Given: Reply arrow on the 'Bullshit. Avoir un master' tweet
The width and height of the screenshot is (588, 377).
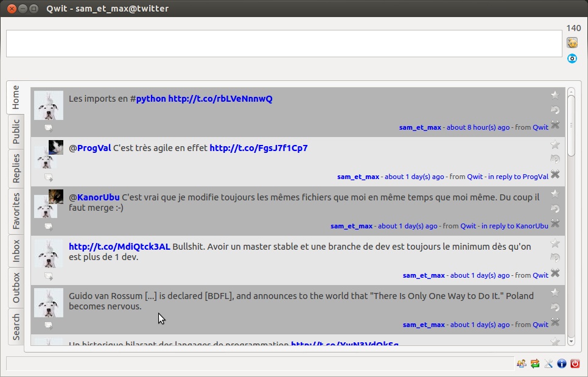Looking at the screenshot, I should tap(555, 258).
